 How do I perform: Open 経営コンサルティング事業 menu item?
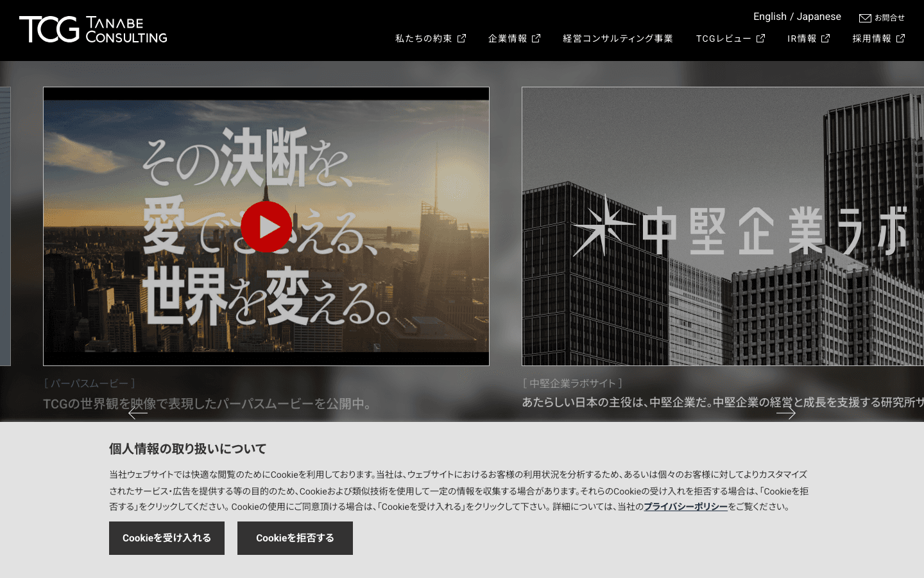pos(618,39)
